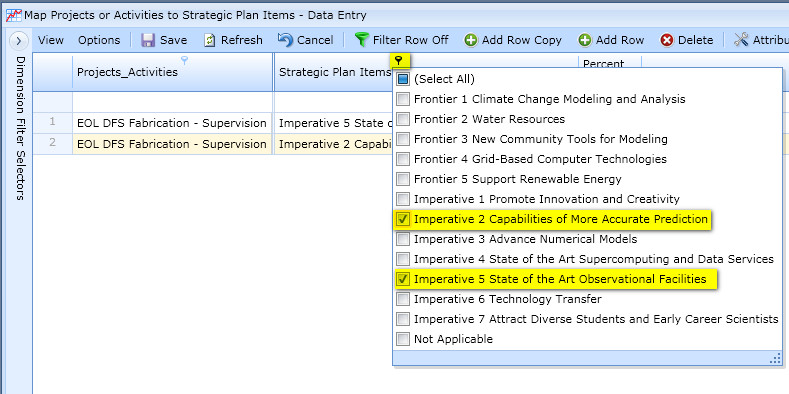Click the green Filter Row funnel icon
This screenshot has width=789, height=394.
361,40
